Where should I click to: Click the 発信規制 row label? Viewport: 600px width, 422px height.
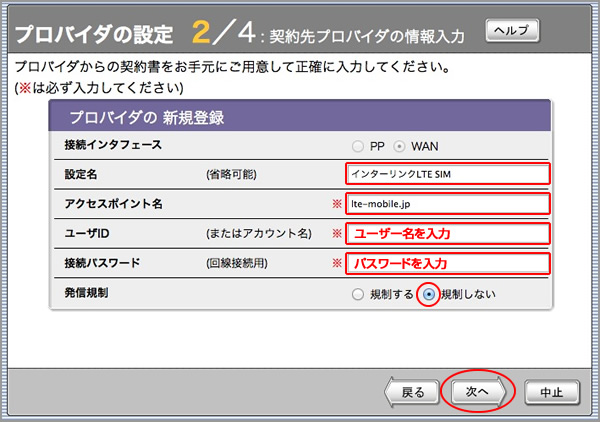click(x=86, y=294)
